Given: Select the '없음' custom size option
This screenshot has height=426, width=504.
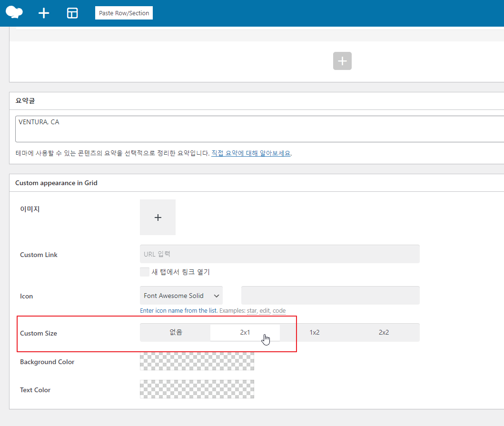Looking at the screenshot, I should coord(176,332).
